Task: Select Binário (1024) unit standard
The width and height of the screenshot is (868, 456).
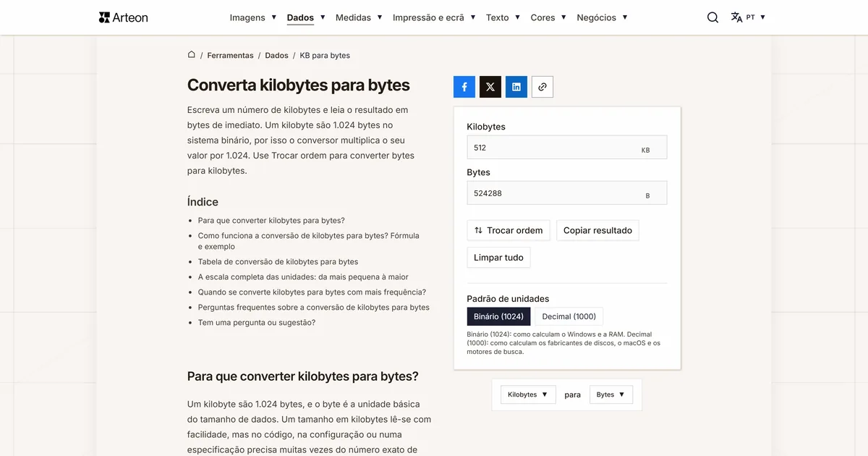Action: (x=499, y=316)
